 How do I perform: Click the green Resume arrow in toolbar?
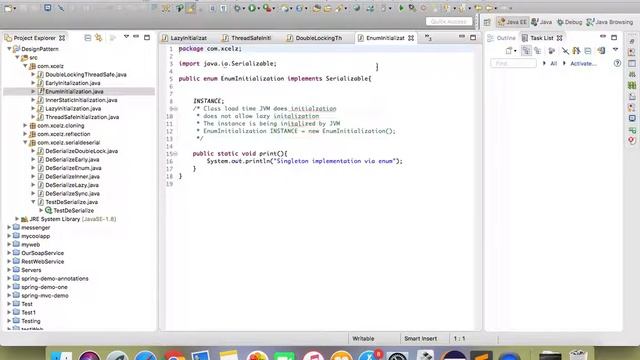(x=402, y=8)
